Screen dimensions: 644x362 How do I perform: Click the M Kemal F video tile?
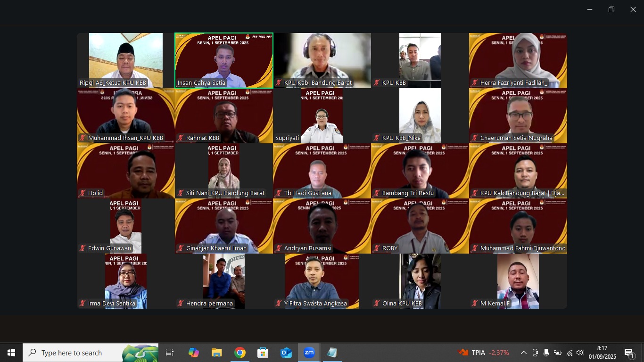[518, 281]
